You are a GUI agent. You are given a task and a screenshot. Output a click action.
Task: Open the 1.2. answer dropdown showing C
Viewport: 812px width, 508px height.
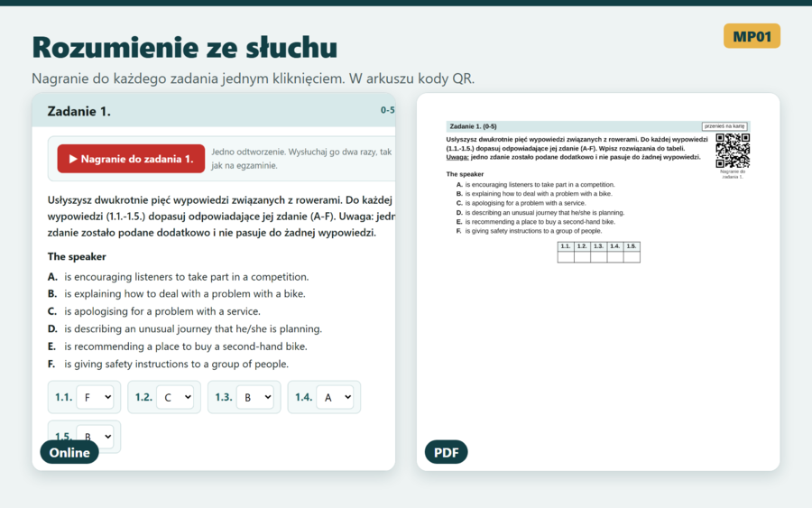coord(175,397)
